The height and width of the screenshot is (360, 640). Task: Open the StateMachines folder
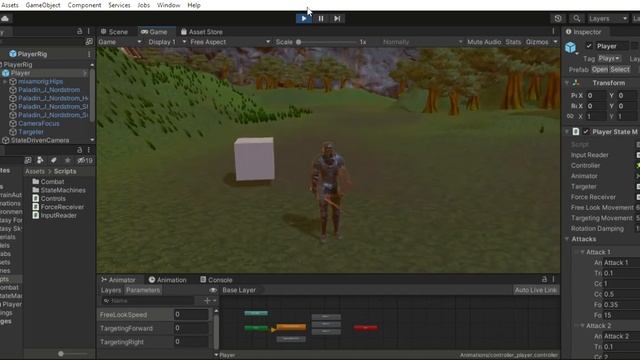[59, 190]
